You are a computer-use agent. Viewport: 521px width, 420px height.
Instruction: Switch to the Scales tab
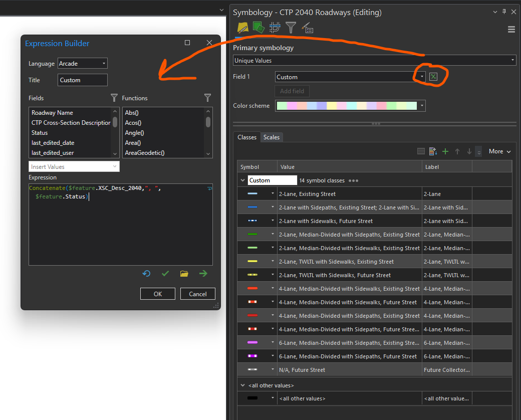(x=271, y=137)
